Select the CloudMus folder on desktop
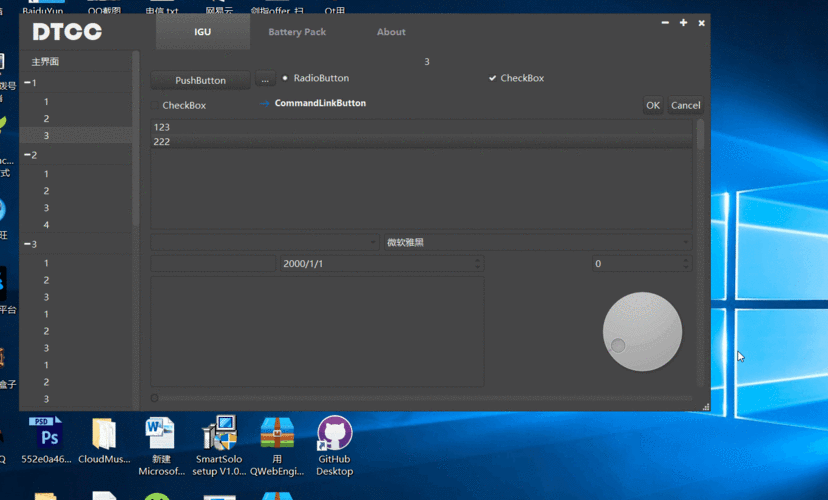The image size is (828, 500). point(104,441)
